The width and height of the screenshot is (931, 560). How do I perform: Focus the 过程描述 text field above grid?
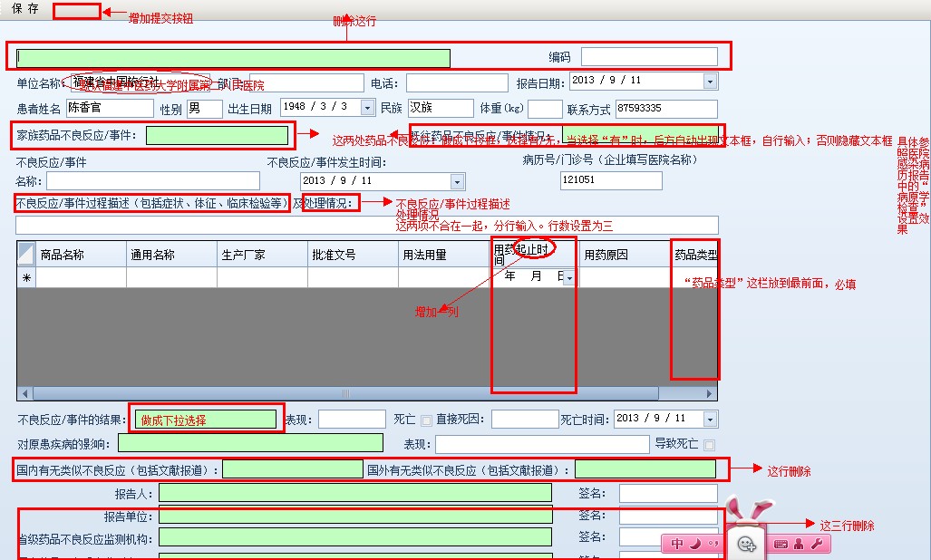click(x=367, y=225)
